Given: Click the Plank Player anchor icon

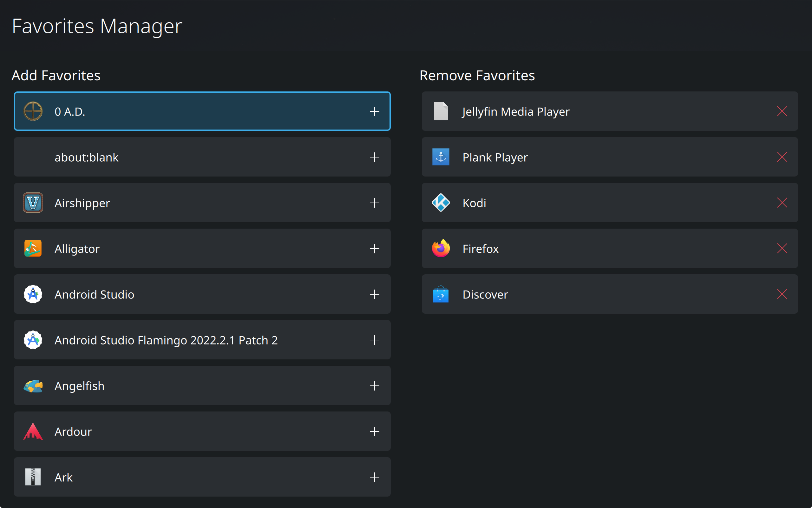Looking at the screenshot, I should click(x=441, y=157).
